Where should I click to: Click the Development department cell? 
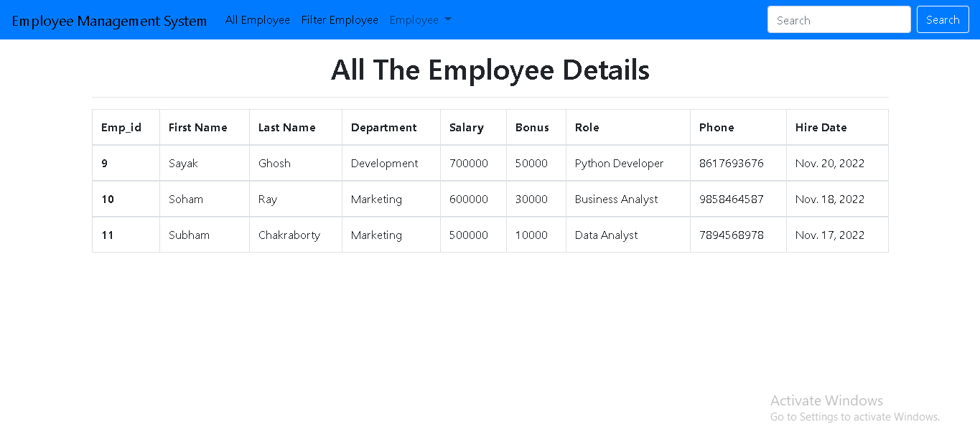pyautogui.click(x=391, y=164)
